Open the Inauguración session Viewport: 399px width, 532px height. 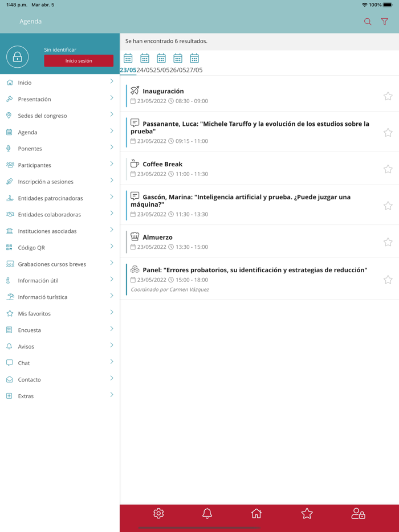click(259, 96)
